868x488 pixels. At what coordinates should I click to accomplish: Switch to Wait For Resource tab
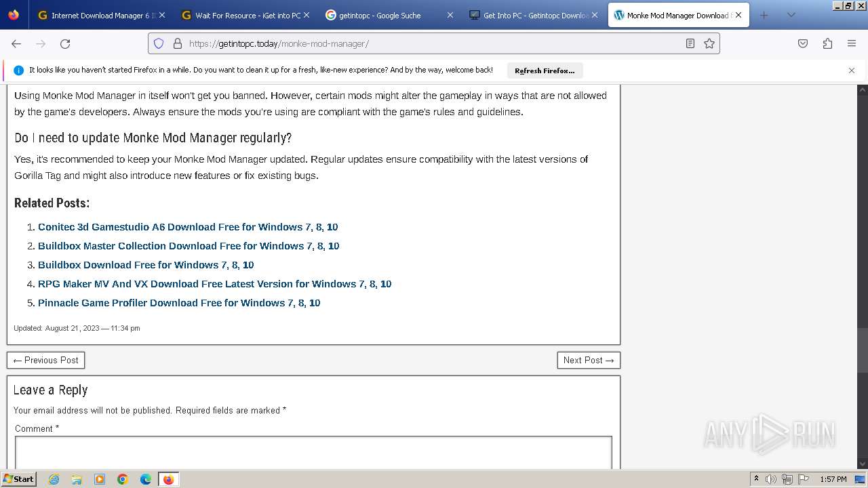tap(241, 15)
